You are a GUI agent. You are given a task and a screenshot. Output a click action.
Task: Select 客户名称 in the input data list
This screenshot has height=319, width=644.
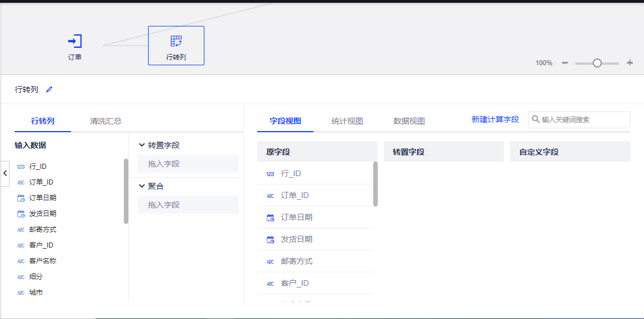tap(43, 261)
